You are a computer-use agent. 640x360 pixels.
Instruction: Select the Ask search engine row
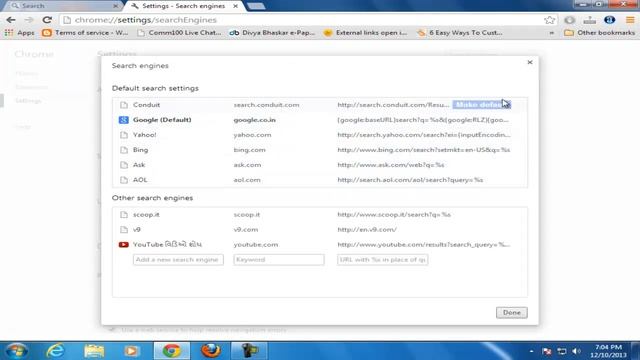(320, 165)
